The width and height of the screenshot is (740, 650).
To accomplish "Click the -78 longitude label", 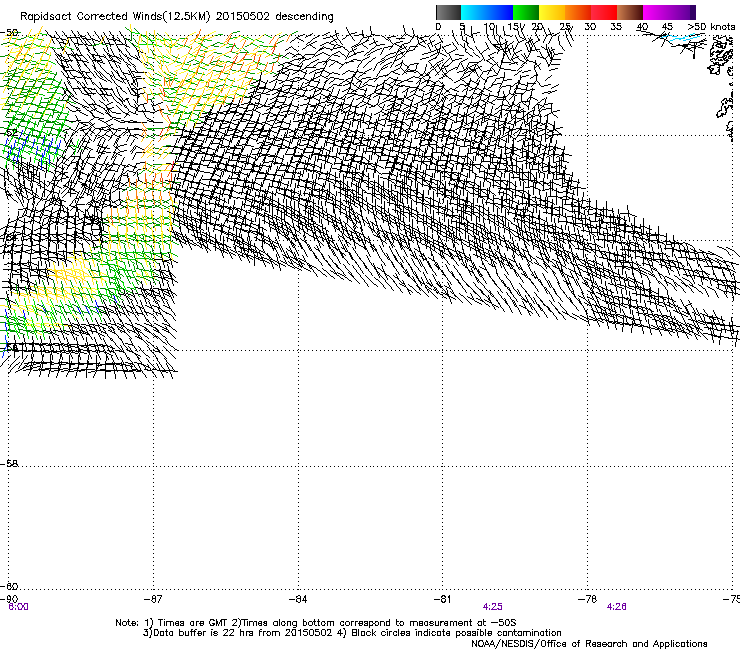I will point(587,599).
